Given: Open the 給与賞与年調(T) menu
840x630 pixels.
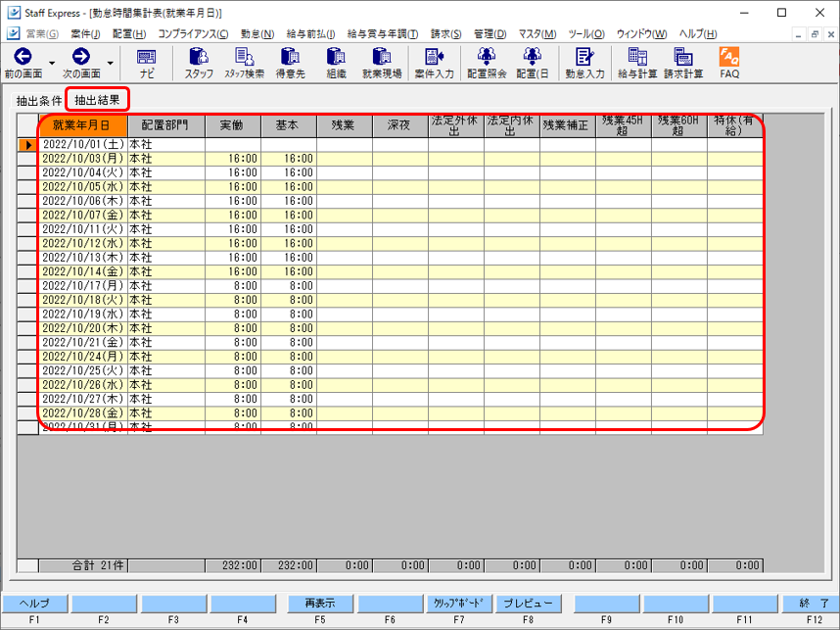Looking at the screenshot, I should 383,33.
